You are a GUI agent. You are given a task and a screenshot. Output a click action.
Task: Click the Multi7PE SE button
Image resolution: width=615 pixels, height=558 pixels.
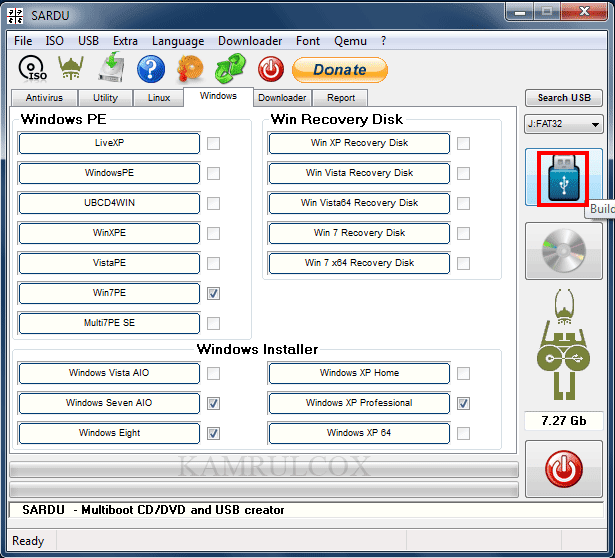pos(109,323)
